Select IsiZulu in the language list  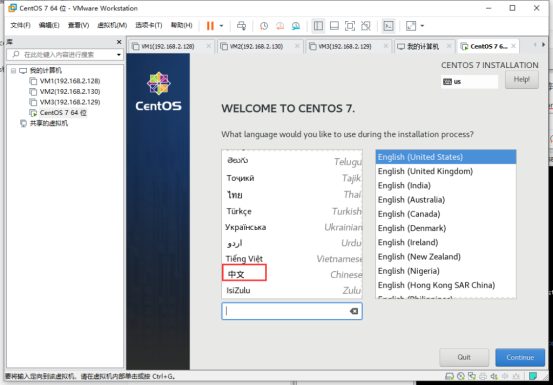pos(292,290)
